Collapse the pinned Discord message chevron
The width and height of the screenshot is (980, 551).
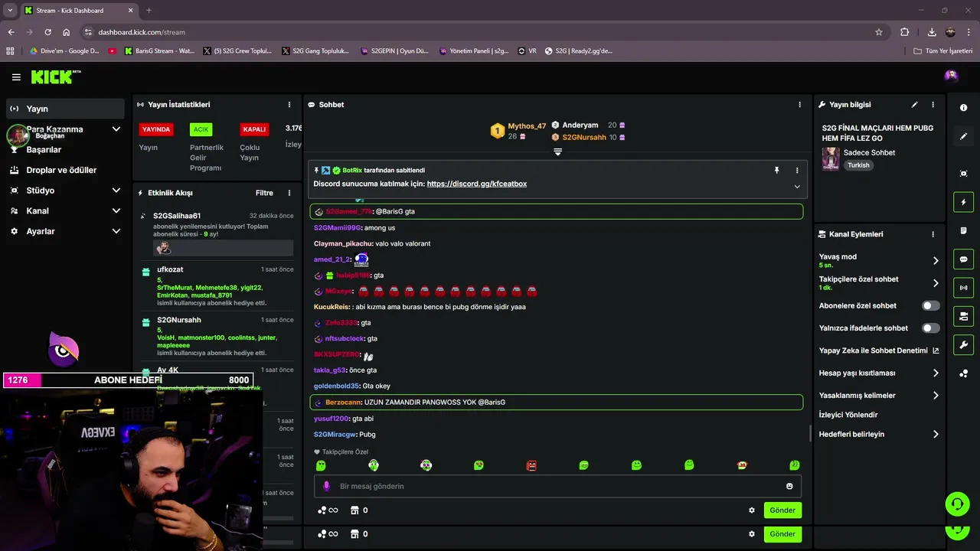click(797, 187)
